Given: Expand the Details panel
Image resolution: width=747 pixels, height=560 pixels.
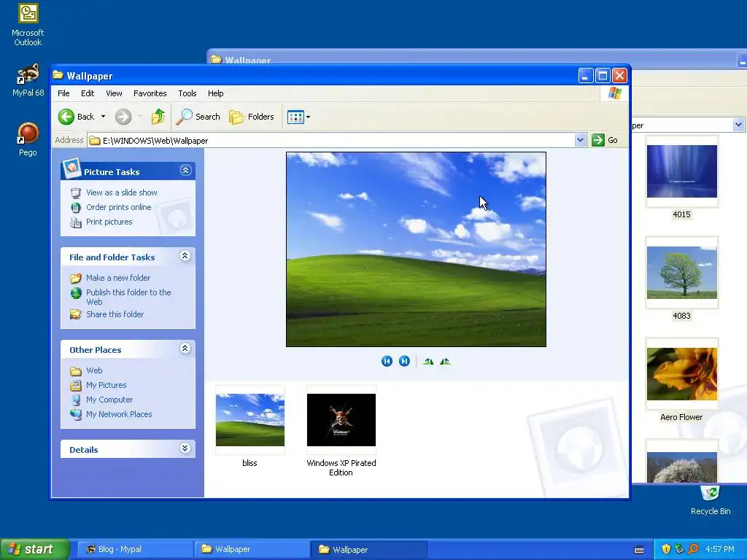Looking at the screenshot, I should pyautogui.click(x=185, y=448).
